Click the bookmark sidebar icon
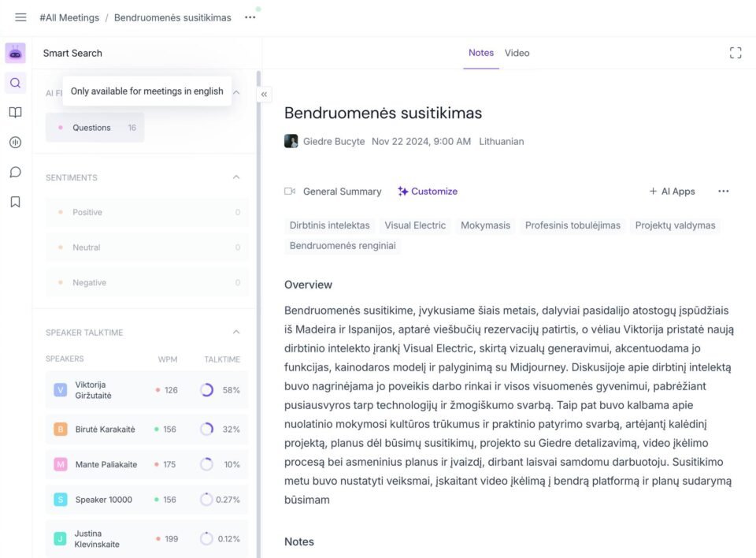 [16, 202]
